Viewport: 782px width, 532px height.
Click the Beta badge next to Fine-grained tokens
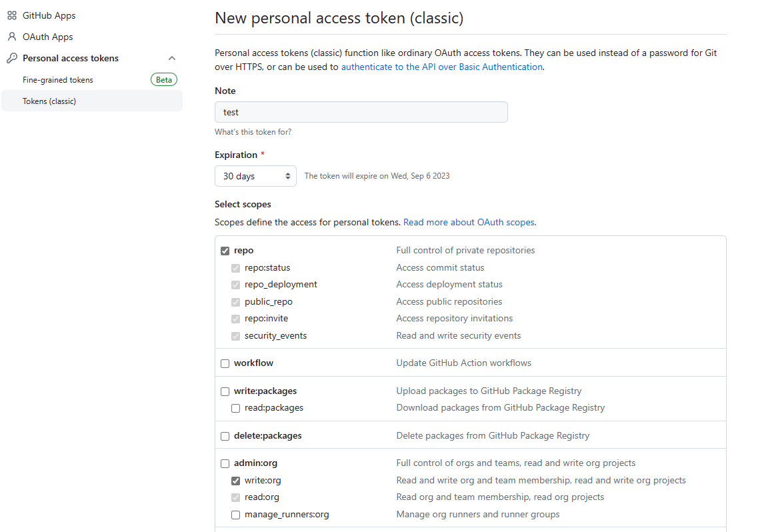click(x=163, y=80)
